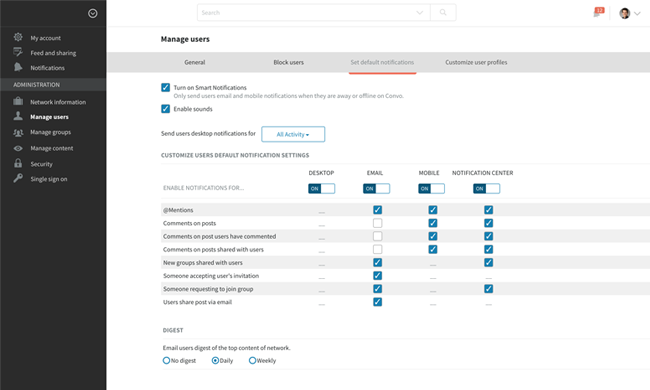Uncheck Email for Someone accepting user's invitation
The height and width of the screenshot is (390, 650).
click(377, 276)
